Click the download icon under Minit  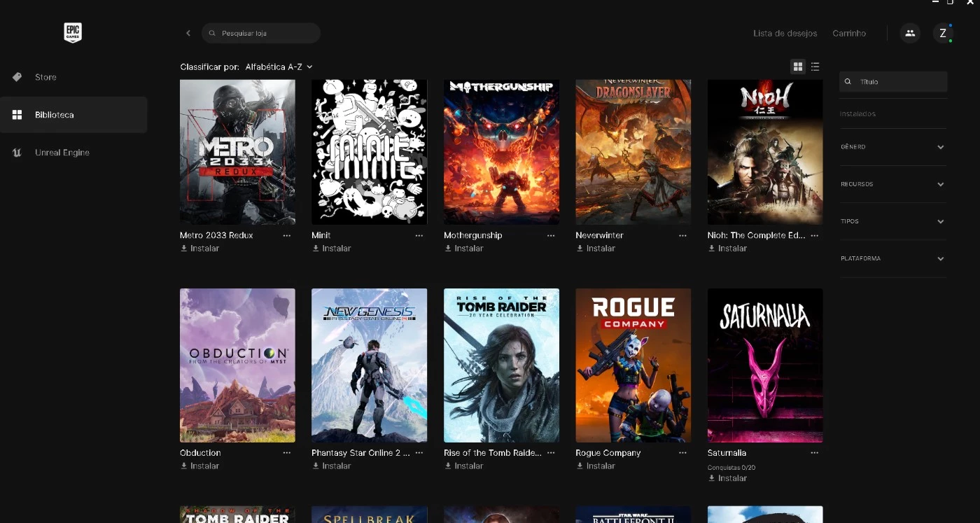316,249
